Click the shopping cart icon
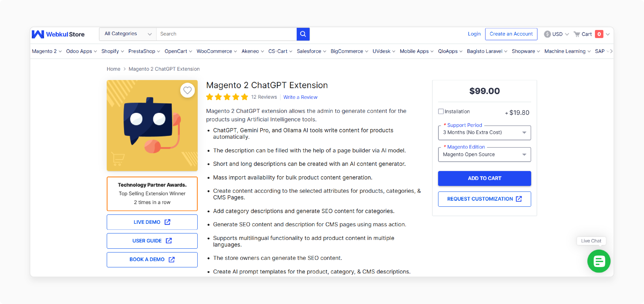The image size is (644, 304). click(576, 34)
